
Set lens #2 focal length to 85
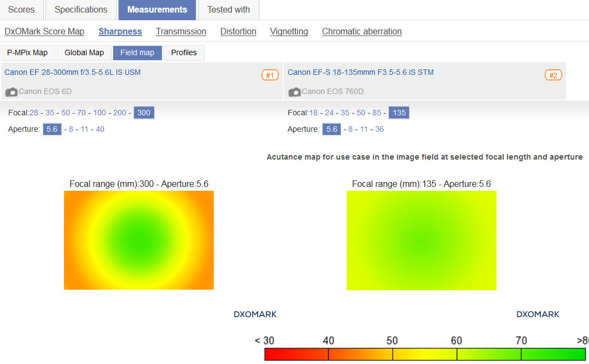[377, 113]
